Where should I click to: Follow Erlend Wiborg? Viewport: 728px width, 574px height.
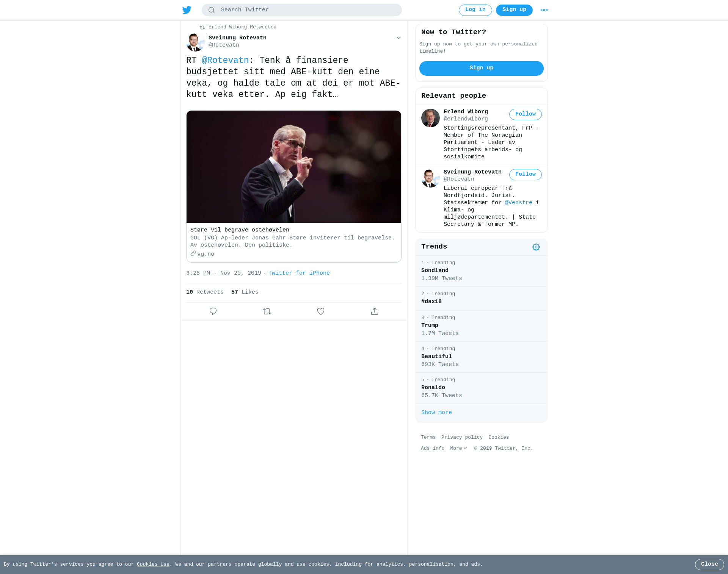pyautogui.click(x=525, y=114)
